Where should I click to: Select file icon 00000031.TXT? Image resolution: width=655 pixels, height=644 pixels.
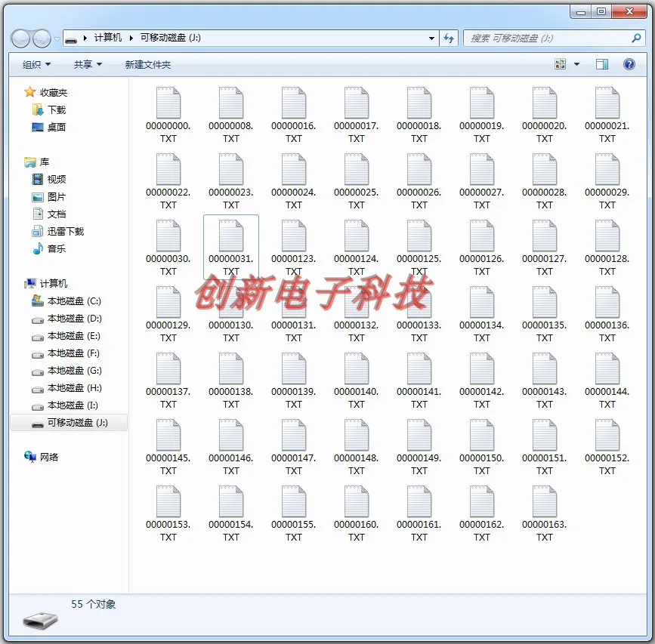click(231, 236)
